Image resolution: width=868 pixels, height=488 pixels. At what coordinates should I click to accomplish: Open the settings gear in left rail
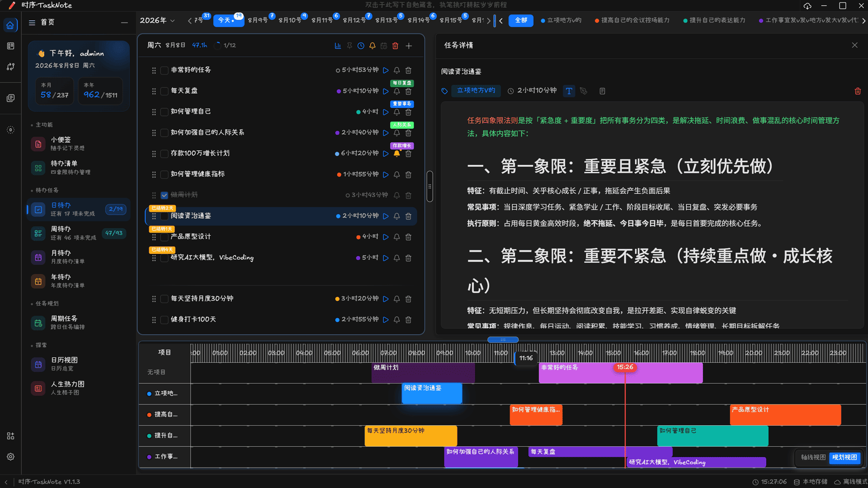pyautogui.click(x=10, y=457)
